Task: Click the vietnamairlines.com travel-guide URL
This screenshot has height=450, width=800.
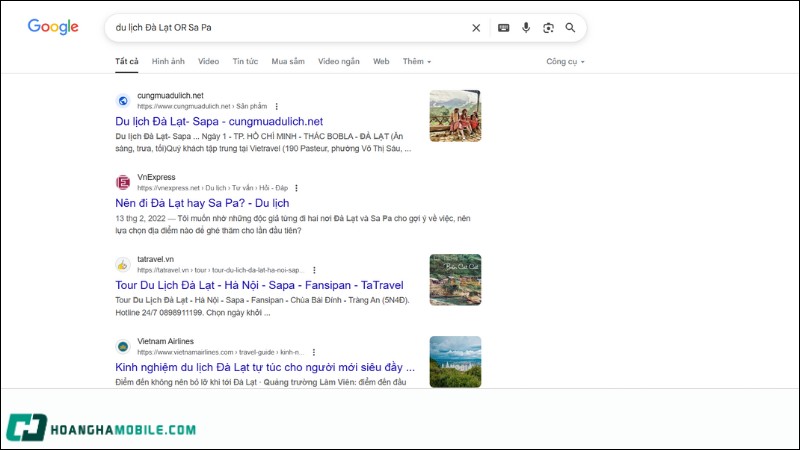Action: (220, 352)
